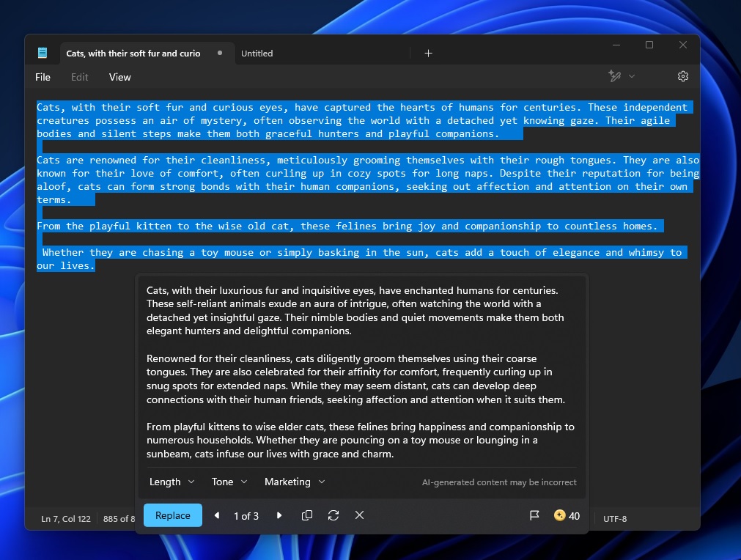The width and height of the screenshot is (741, 560).
Task: Switch to the Untitled tab
Action: [x=257, y=54]
